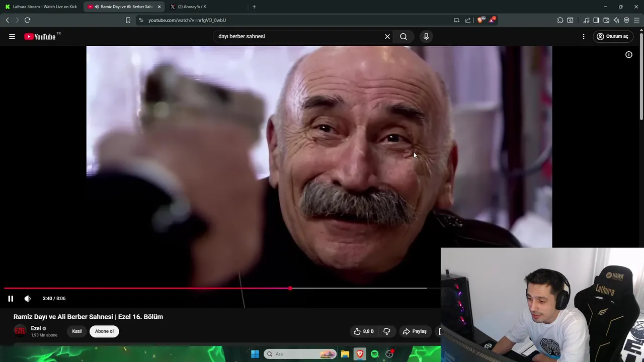This screenshot has width=644, height=362.
Task: Open Brave Wallet icon
Action: [x=606, y=20]
